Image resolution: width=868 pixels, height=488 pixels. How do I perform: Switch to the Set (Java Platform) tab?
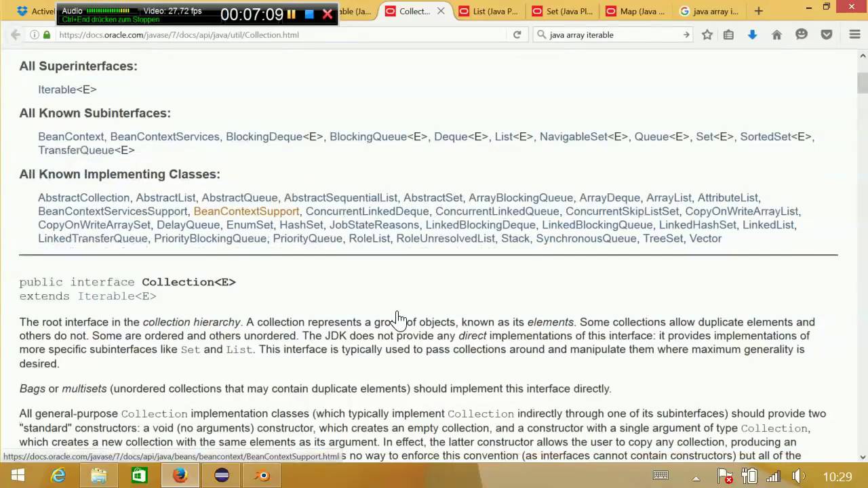(x=561, y=11)
